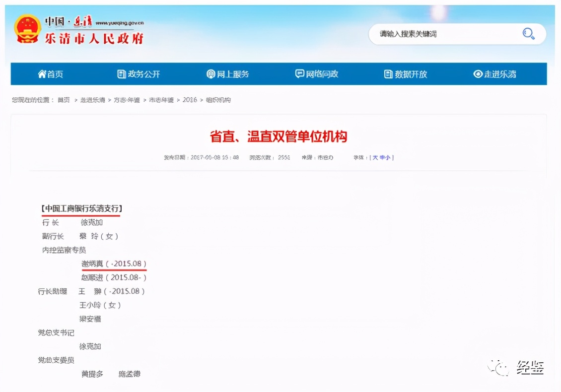The image size is (561, 392).
Task: Select the 小 font size option
Action: click(x=388, y=158)
